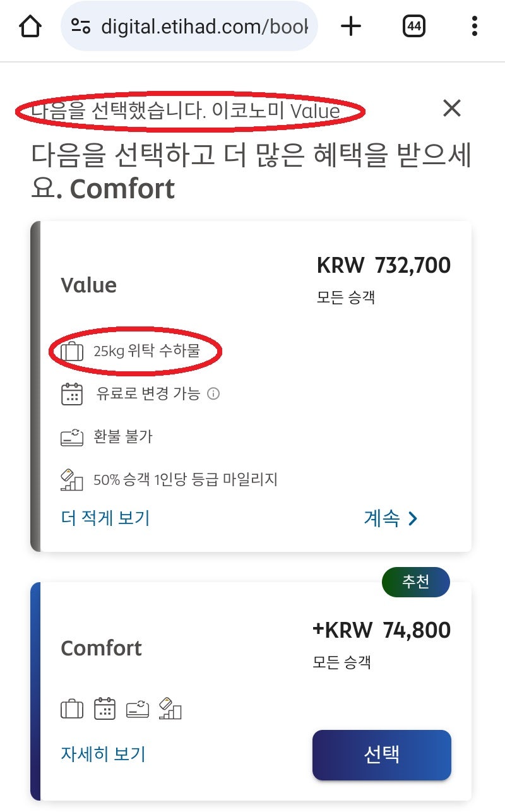Tap the browser home icon

pyautogui.click(x=30, y=27)
